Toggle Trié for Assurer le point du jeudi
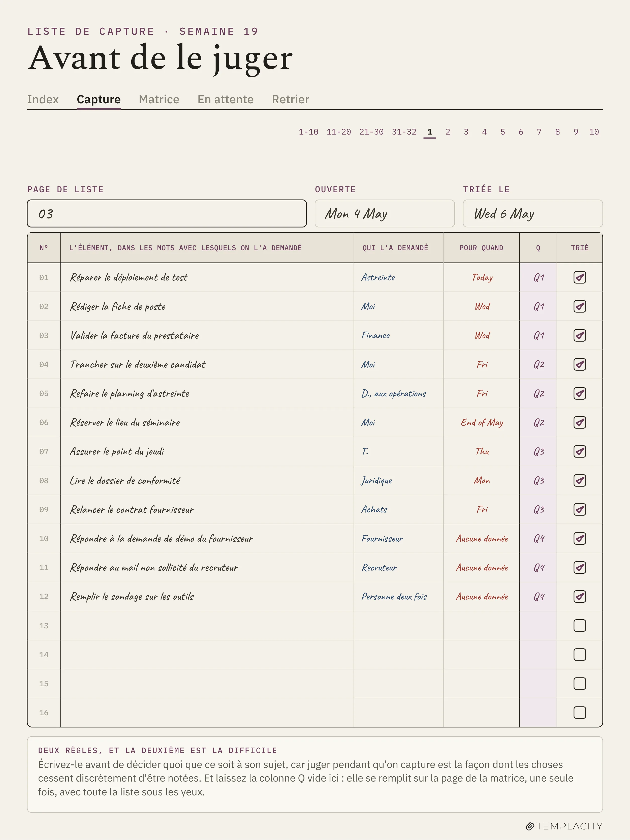Viewport: 630px width, 840px height. pyautogui.click(x=580, y=451)
